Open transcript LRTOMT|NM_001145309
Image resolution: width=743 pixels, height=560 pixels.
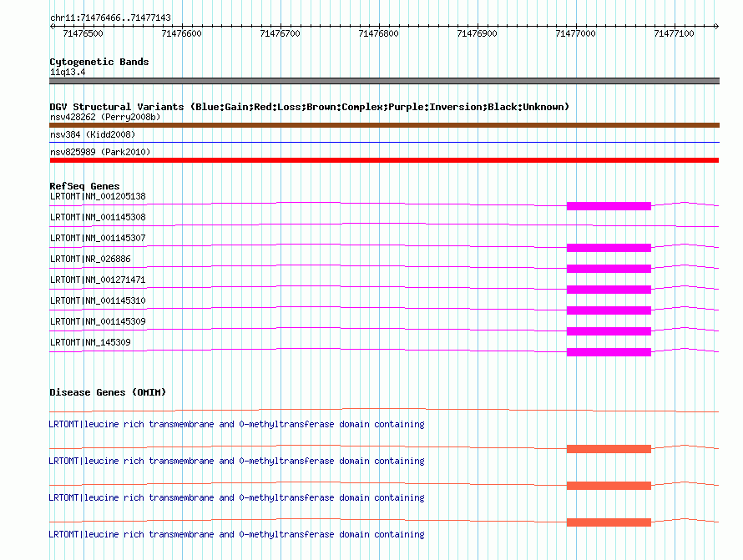98,321
